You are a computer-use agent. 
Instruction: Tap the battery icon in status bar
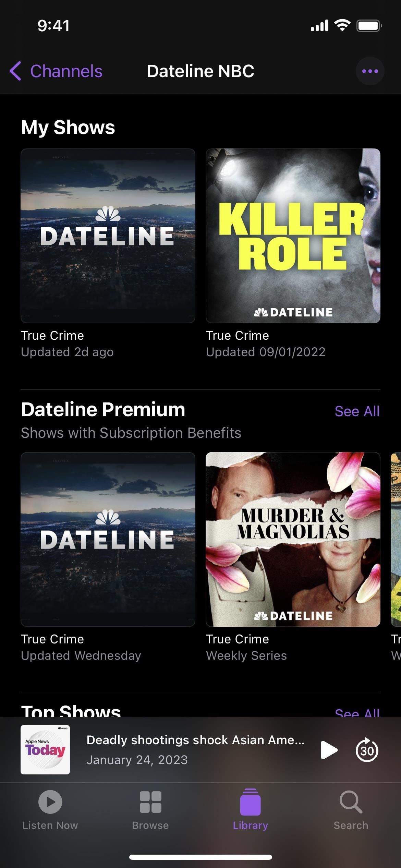[x=369, y=26]
